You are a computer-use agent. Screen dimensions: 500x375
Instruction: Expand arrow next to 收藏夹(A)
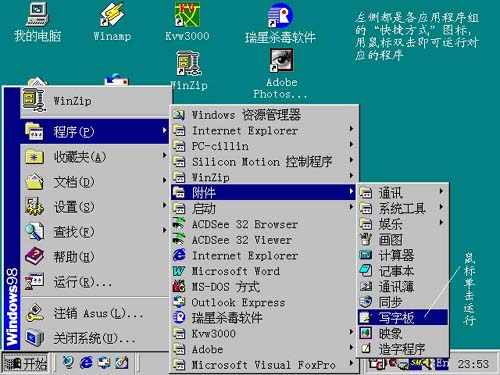[x=164, y=156]
